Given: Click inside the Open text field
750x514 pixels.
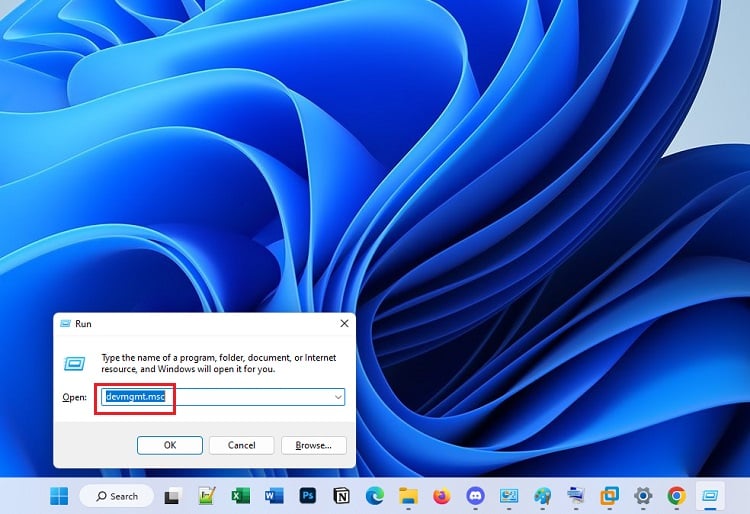Looking at the screenshot, I should coord(223,397).
